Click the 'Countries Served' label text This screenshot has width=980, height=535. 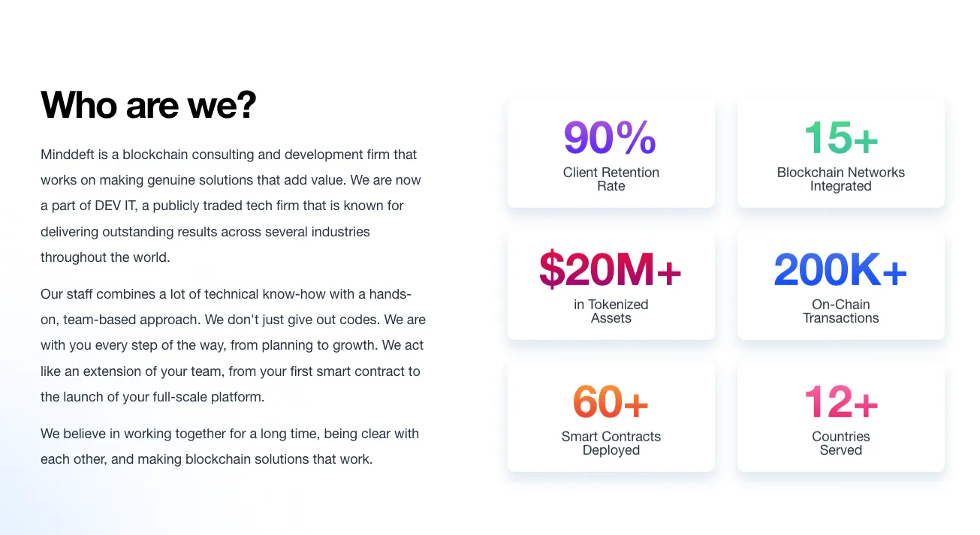tap(841, 443)
